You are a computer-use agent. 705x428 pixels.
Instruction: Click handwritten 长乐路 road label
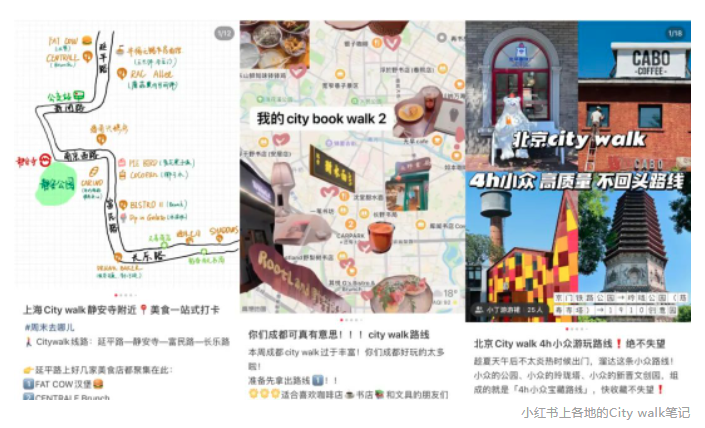[x=148, y=257]
